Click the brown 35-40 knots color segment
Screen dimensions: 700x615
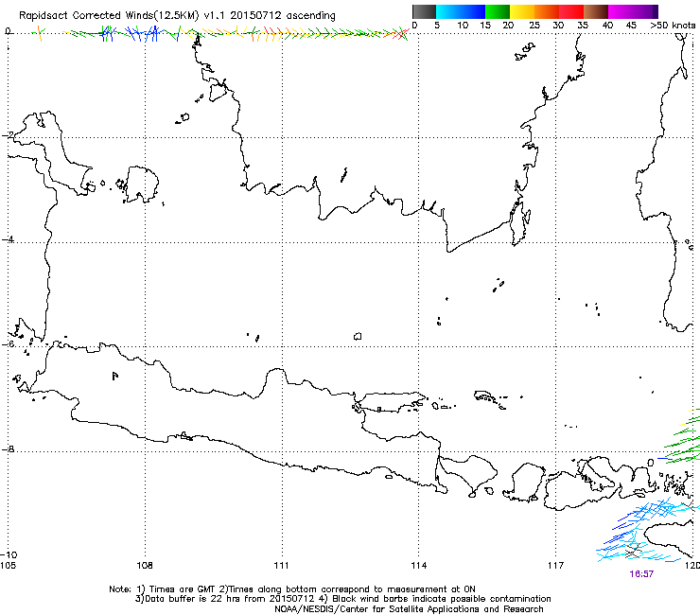(x=596, y=11)
